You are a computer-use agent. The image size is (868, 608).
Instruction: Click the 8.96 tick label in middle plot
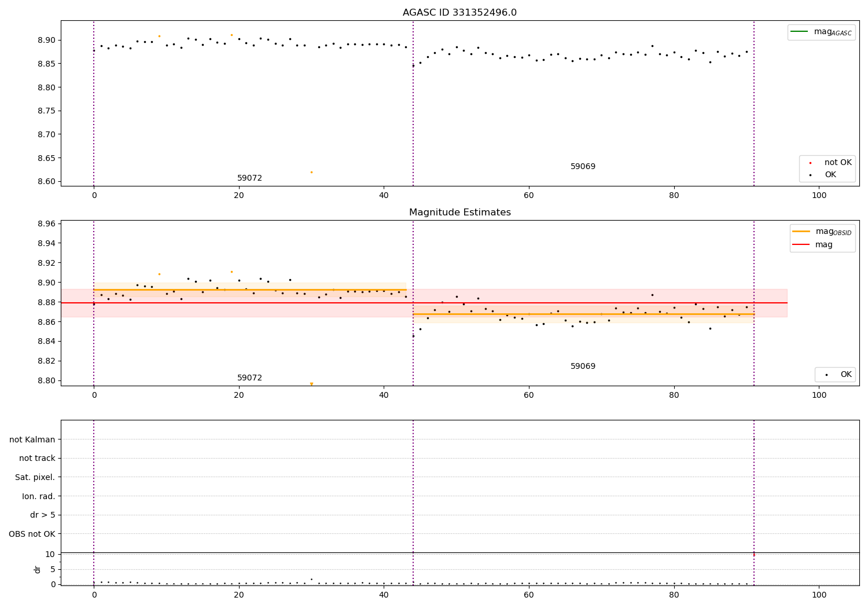[x=47, y=224]
